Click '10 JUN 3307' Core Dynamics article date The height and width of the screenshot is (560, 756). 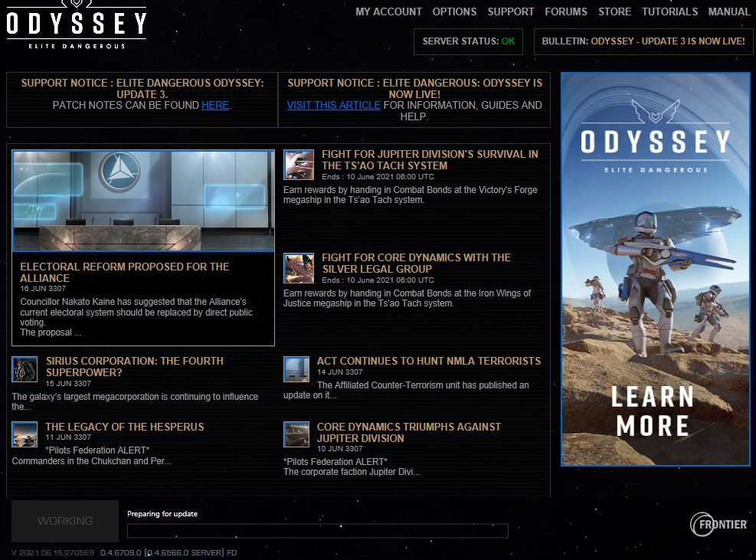tap(339, 449)
